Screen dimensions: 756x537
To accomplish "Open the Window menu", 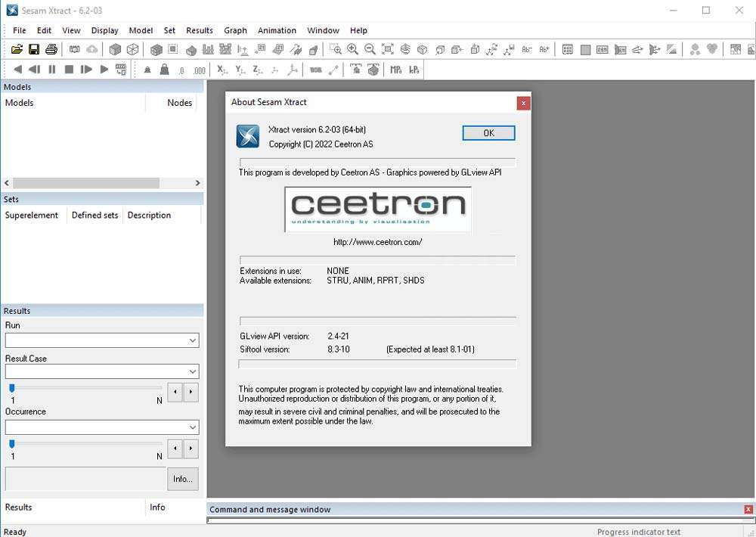I will [x=323, y=30].
